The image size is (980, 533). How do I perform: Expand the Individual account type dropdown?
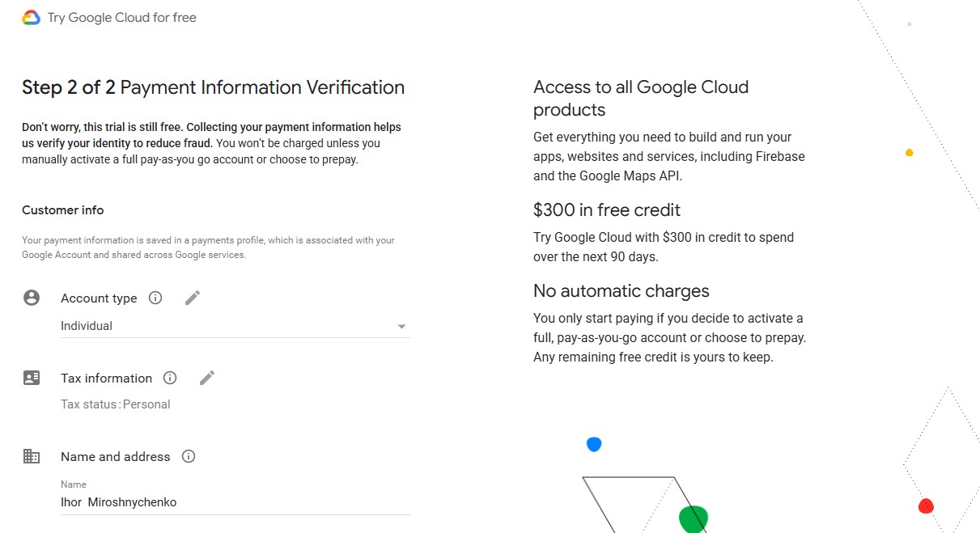point(235,325)
